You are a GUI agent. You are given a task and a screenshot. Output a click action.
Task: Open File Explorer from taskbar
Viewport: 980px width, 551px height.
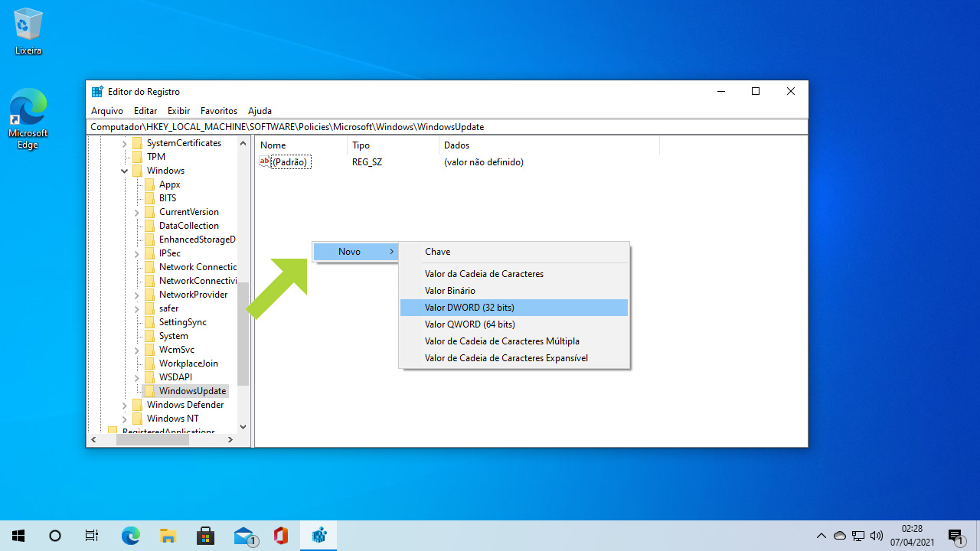point(168,536)
